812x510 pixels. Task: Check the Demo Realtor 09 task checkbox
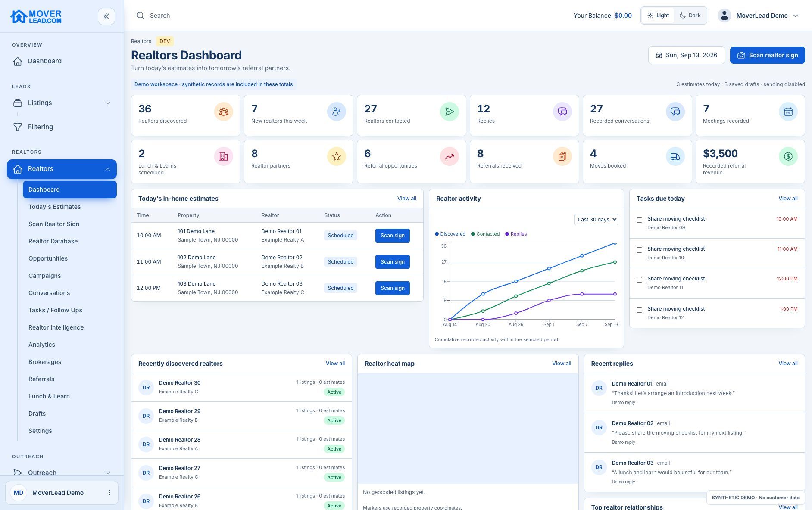(640, 220)
